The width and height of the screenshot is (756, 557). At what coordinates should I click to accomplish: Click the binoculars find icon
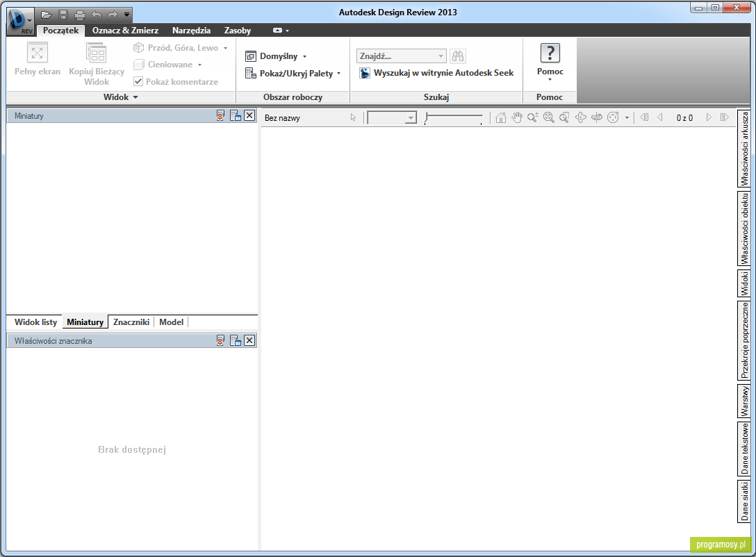tap(457, 56)
